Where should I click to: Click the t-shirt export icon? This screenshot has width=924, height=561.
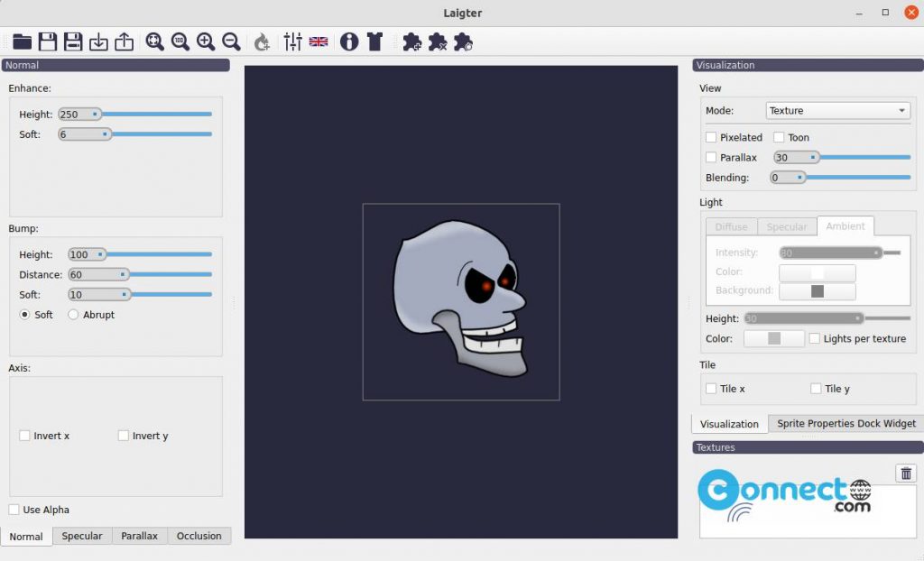point(375,41)
